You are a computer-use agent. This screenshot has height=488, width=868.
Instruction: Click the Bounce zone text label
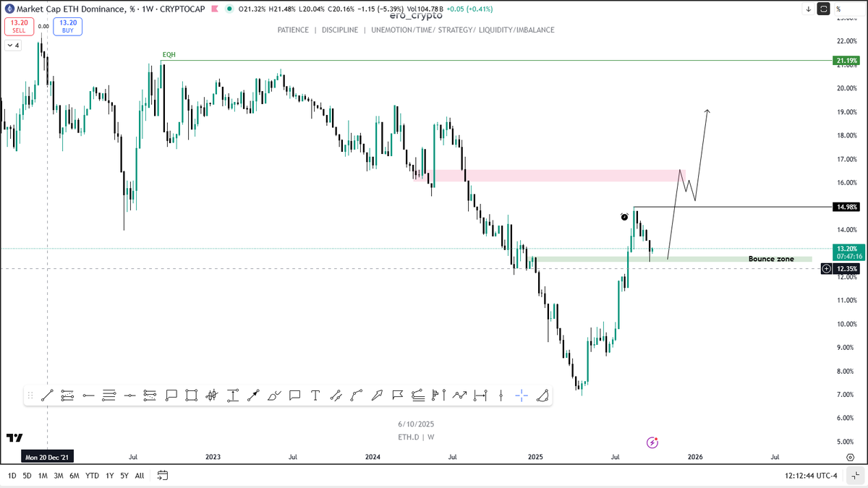point(771,259)
